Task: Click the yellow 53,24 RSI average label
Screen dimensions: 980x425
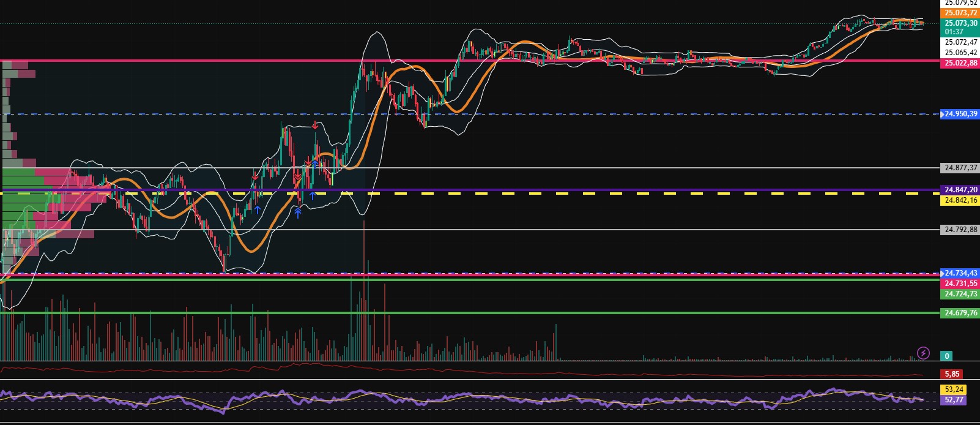Action: [x=953, y=389]
